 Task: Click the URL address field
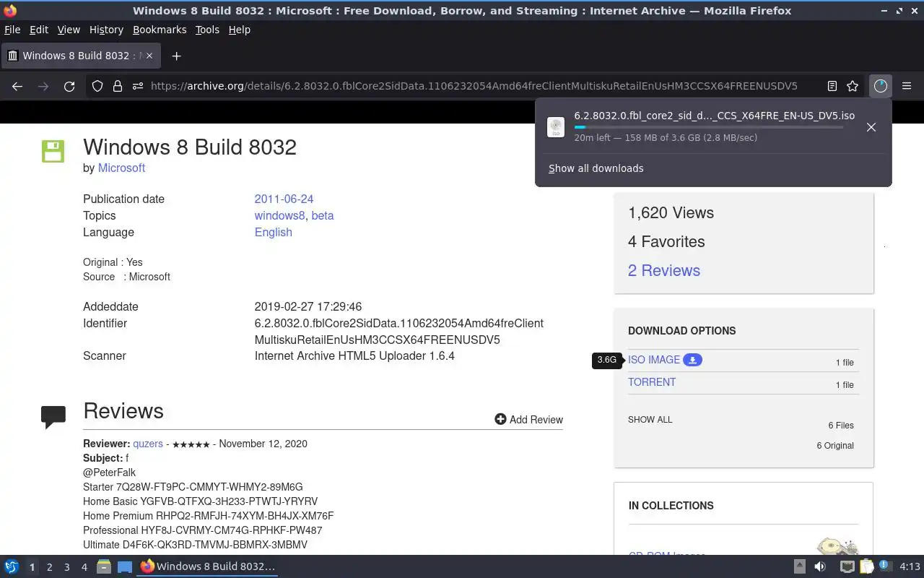pyautogui.click(x=474, y=86)
